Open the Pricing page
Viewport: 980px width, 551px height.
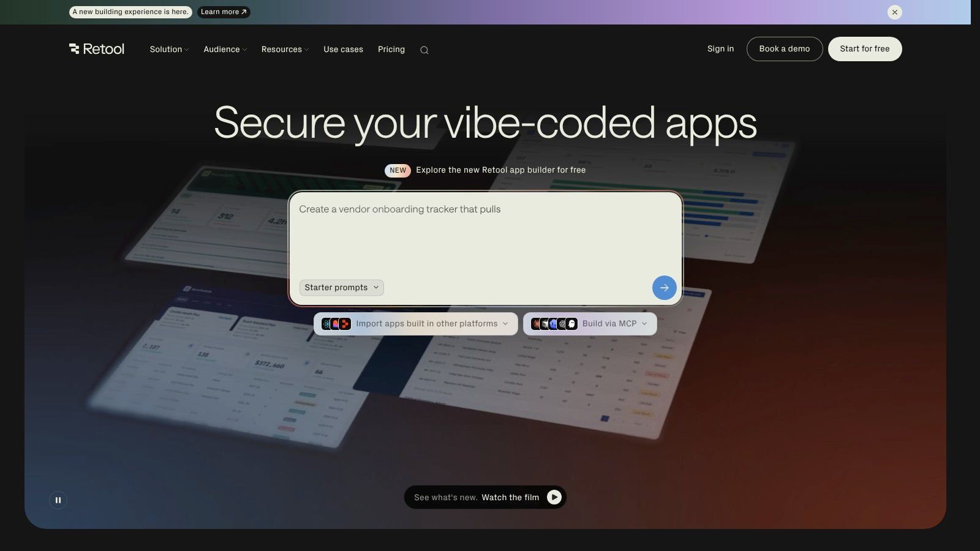coord(391,50)
